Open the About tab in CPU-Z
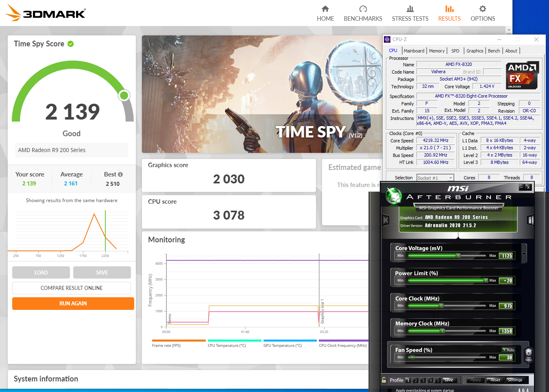549x392 pixels. 511,51
